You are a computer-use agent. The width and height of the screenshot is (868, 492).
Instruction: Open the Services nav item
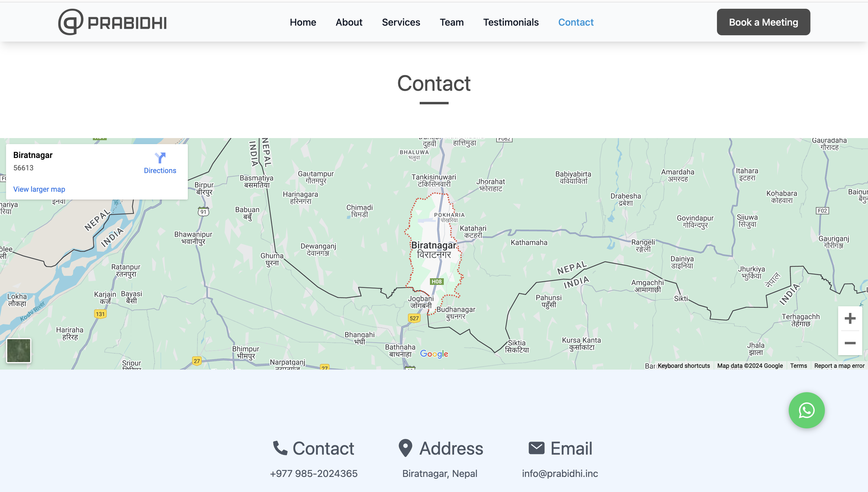(401, 22)
